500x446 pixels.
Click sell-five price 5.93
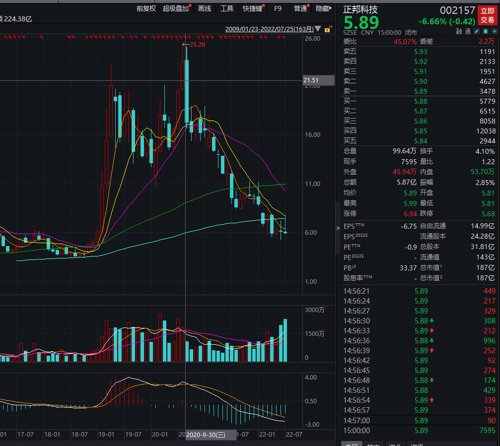(420, 52)
